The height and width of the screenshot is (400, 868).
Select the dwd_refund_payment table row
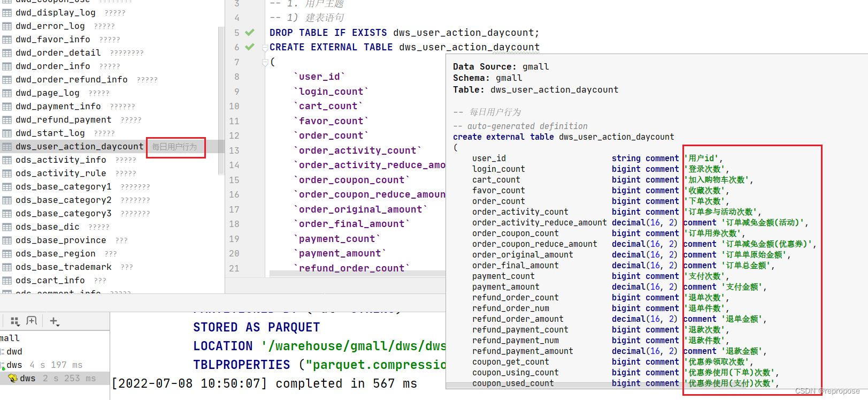coord(110,119)
